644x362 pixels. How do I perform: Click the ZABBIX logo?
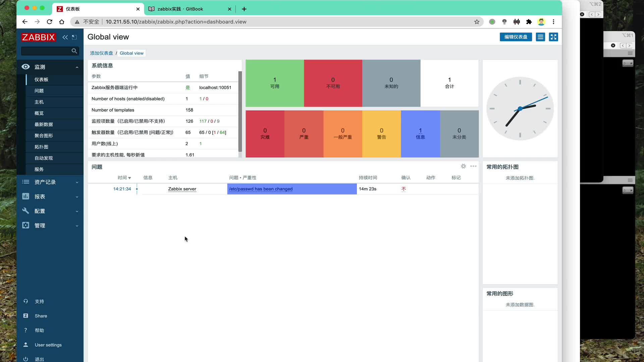point(39,37)
